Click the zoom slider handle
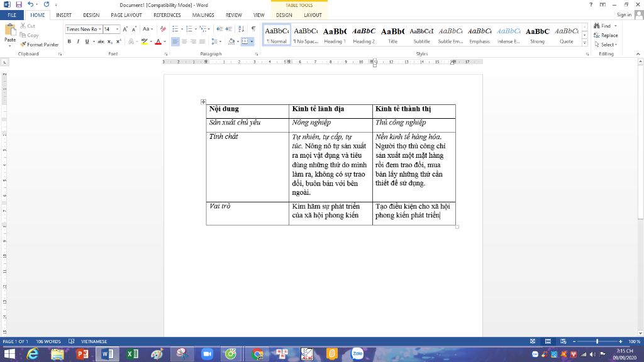Screen dimensions: 644x362 597,341
